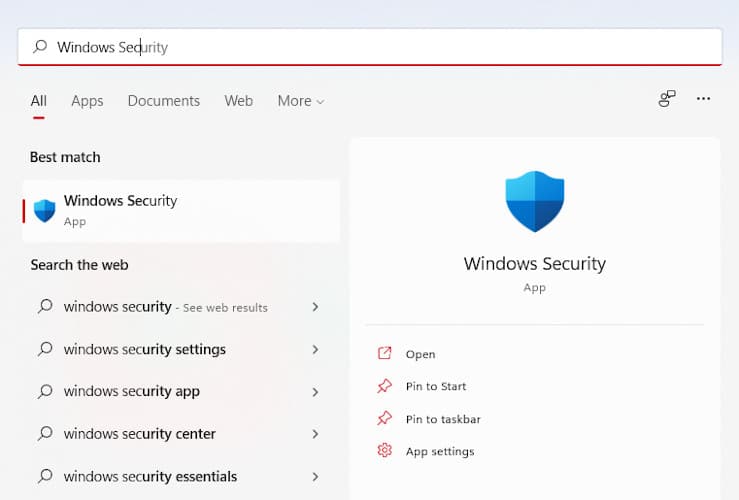Click the large Windows Security shield icon
Viewport: 739px width, 500px height.
[534, 201]
